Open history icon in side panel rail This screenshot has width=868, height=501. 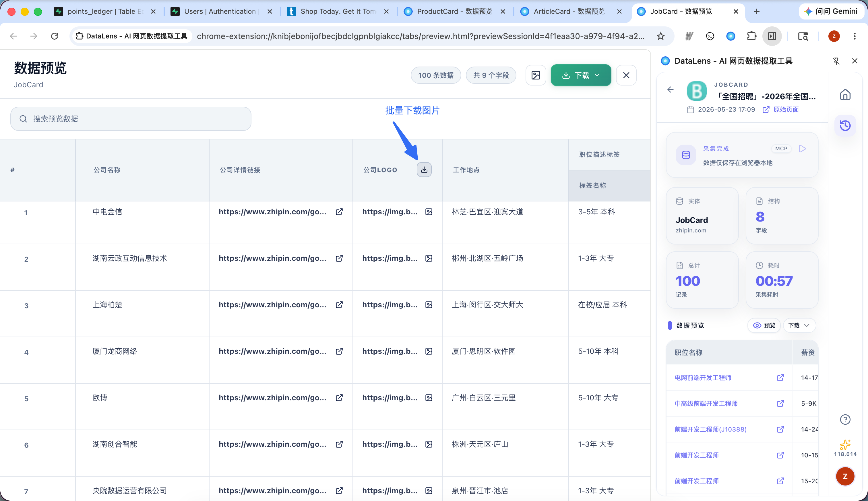[x=845, y=126]
